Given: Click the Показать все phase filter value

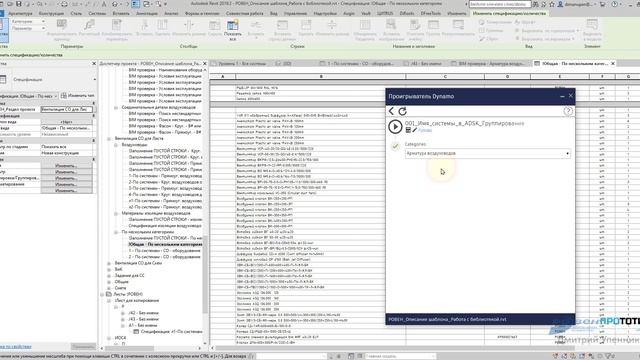Looking at the screenshot, I should (67, 147).
